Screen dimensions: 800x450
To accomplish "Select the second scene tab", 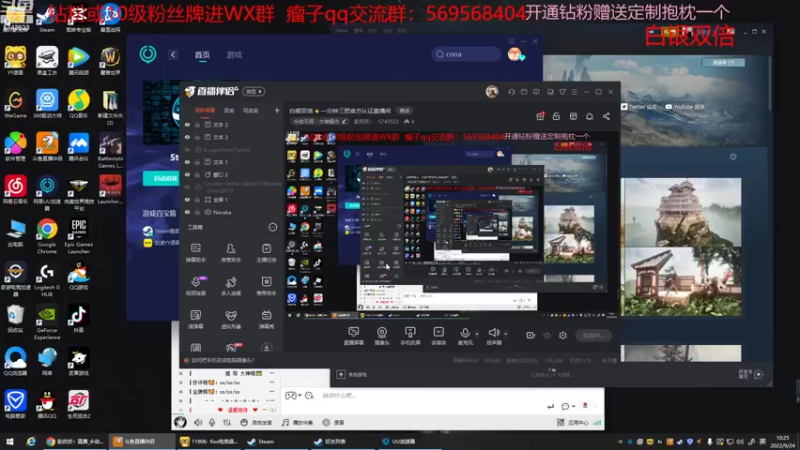I will 230,110.
